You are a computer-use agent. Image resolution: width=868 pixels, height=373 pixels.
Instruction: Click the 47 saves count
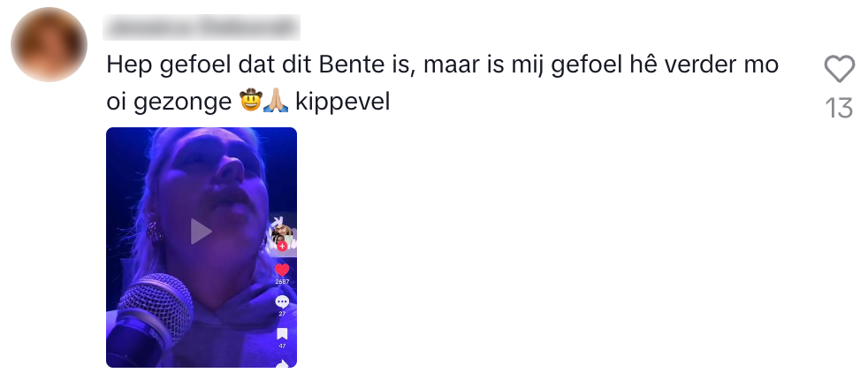tap(282, 346)
